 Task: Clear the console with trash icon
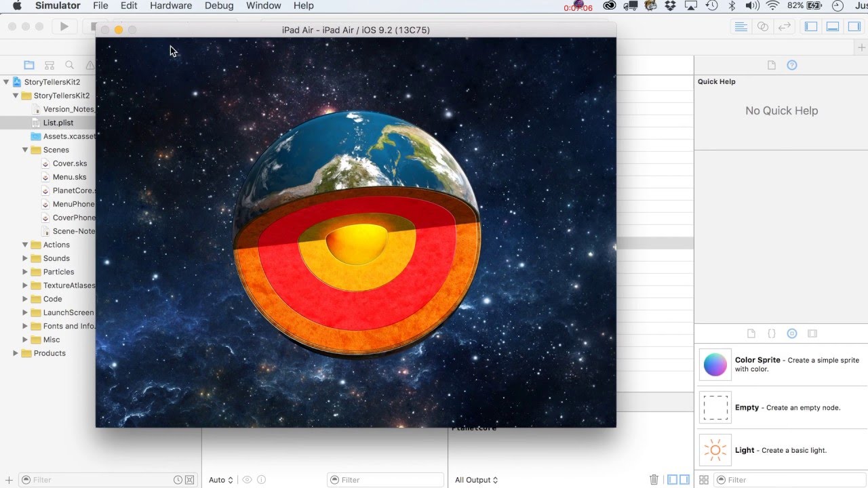[x=654, y=480]
